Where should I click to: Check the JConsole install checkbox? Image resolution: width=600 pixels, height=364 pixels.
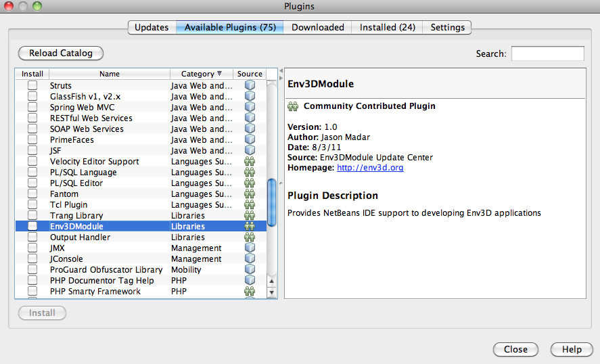(32, 258)
